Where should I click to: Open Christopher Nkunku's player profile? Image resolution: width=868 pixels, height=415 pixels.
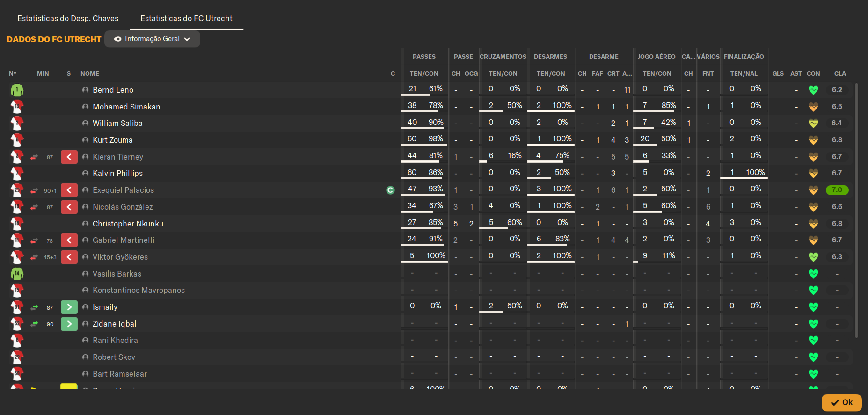(128, 224)
